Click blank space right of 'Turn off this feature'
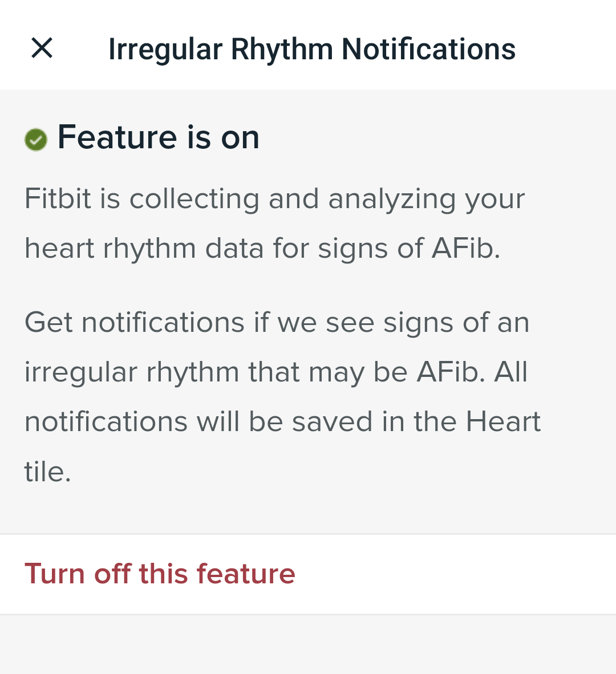This screenshot has width=616, height=674. (x=456, y=574)
